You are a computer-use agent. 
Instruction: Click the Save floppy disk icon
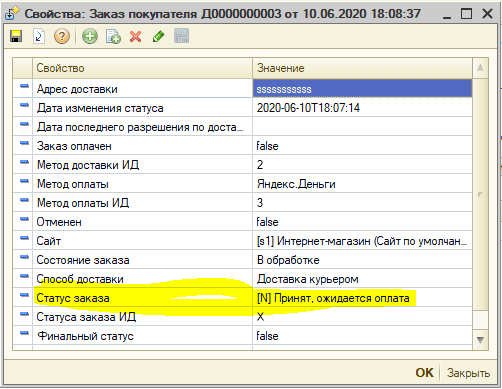(x=16, y=36)
